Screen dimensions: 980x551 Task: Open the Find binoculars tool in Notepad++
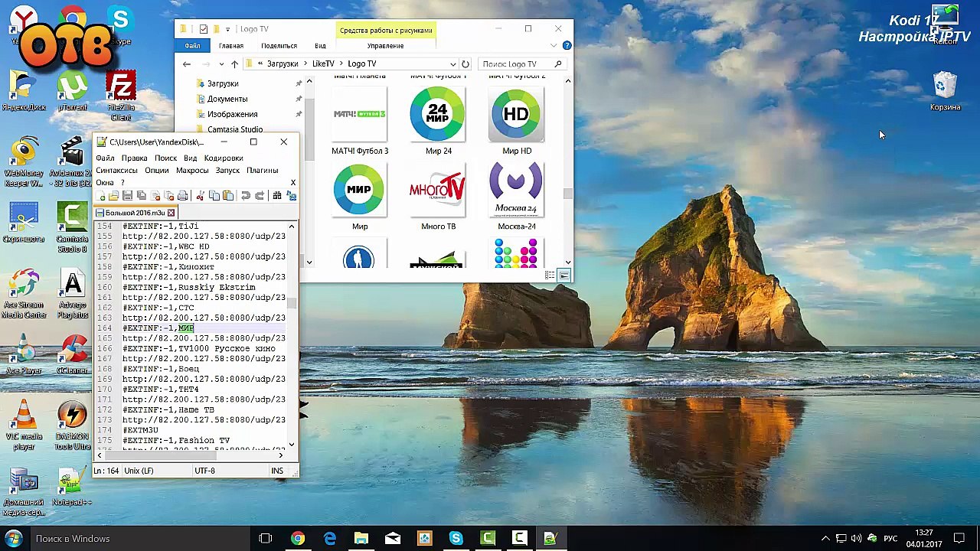coord(277,196)
